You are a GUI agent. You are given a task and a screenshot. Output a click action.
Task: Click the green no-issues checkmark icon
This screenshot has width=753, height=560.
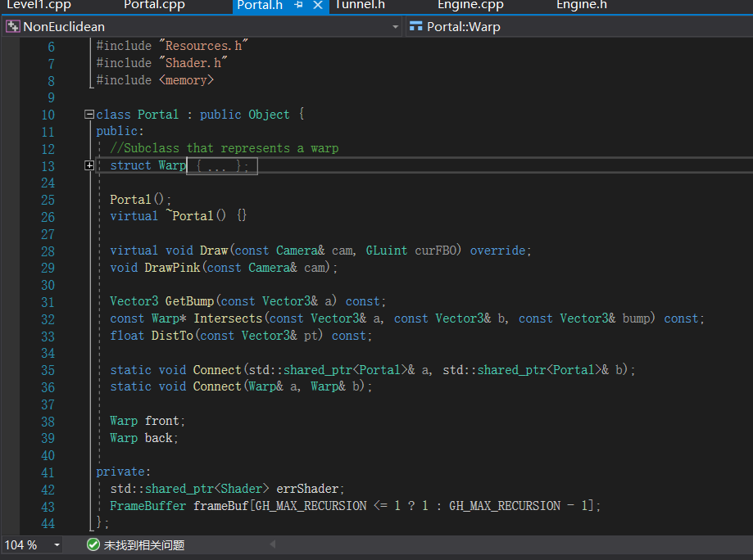pos(93,544)
